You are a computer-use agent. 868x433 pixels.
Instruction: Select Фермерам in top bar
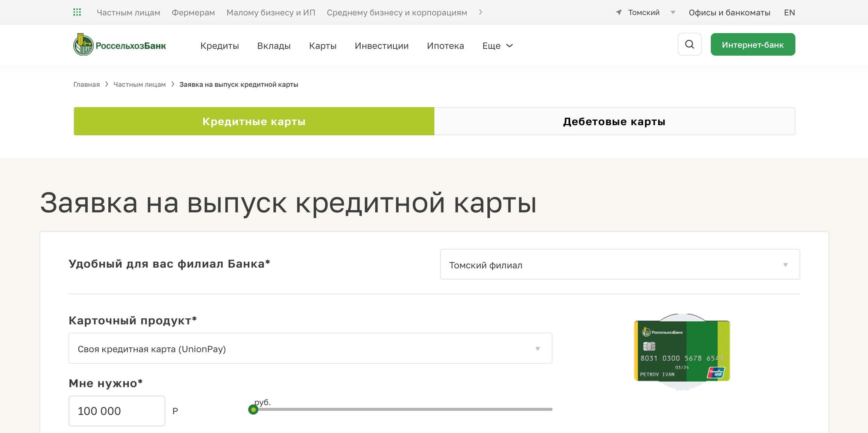coord(193,12)
